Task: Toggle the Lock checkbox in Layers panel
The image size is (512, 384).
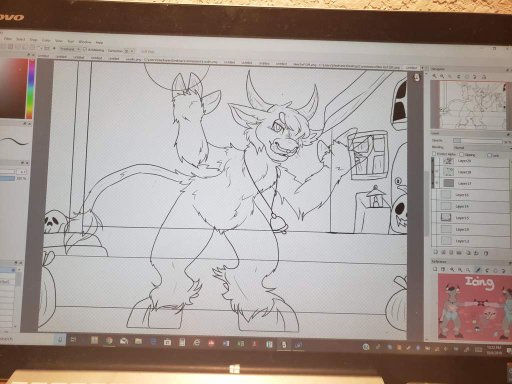Action: point(490,155)
